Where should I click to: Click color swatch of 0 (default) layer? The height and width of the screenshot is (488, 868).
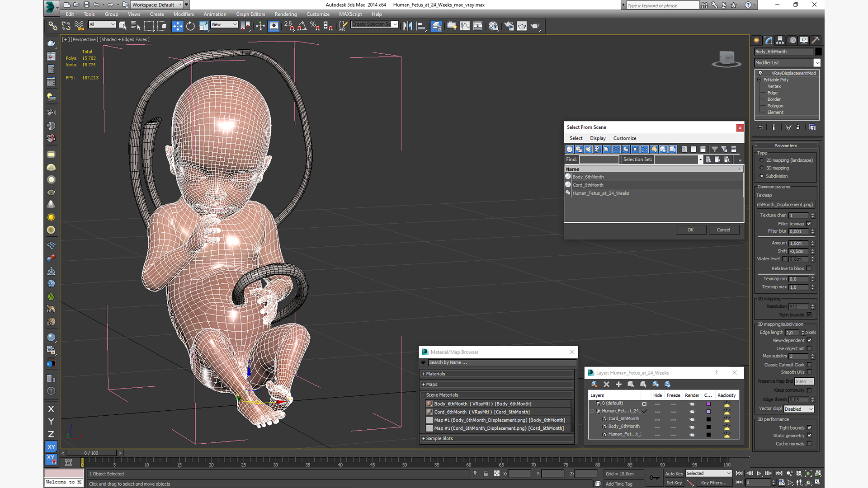(708, 404)
